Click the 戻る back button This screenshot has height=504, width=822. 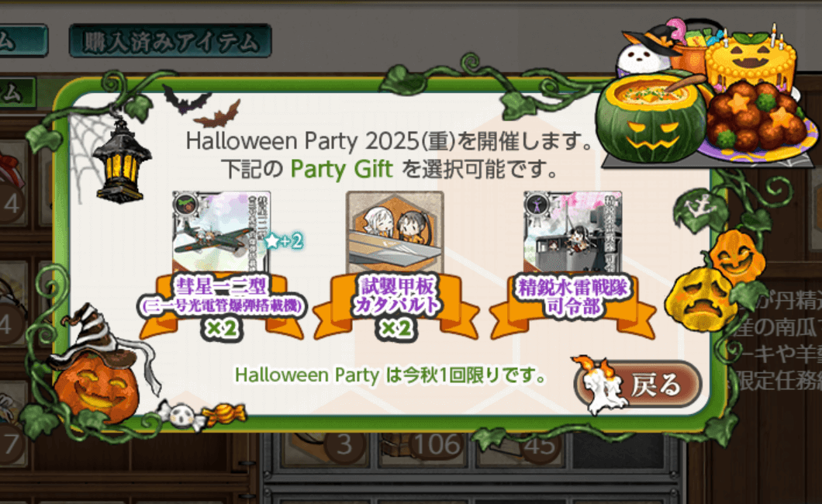(638, 384)
